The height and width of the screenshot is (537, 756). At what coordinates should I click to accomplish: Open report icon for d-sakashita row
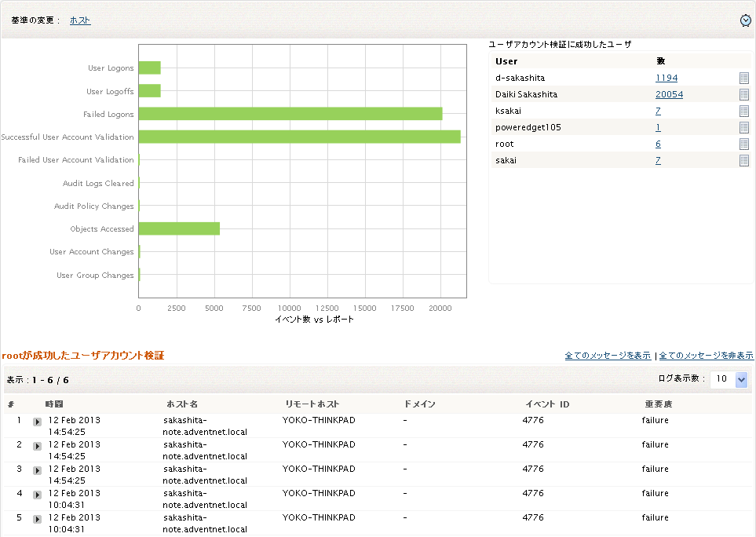click(x=743, y=79)
